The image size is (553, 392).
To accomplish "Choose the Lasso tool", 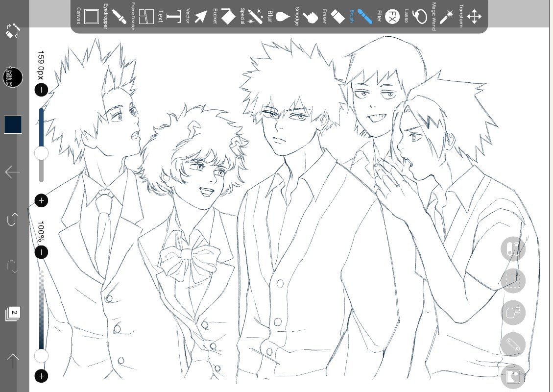I will pyautogui.click(x=415, y=16).
